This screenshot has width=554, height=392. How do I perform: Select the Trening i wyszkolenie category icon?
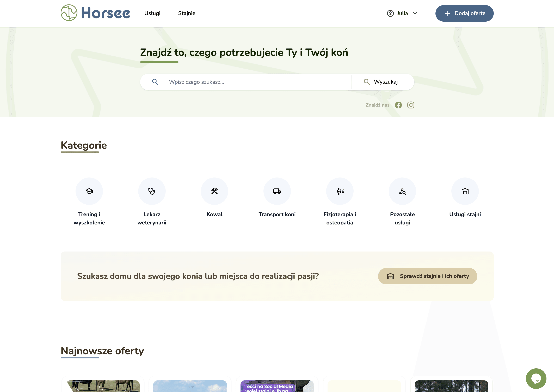tap(89, 191)
